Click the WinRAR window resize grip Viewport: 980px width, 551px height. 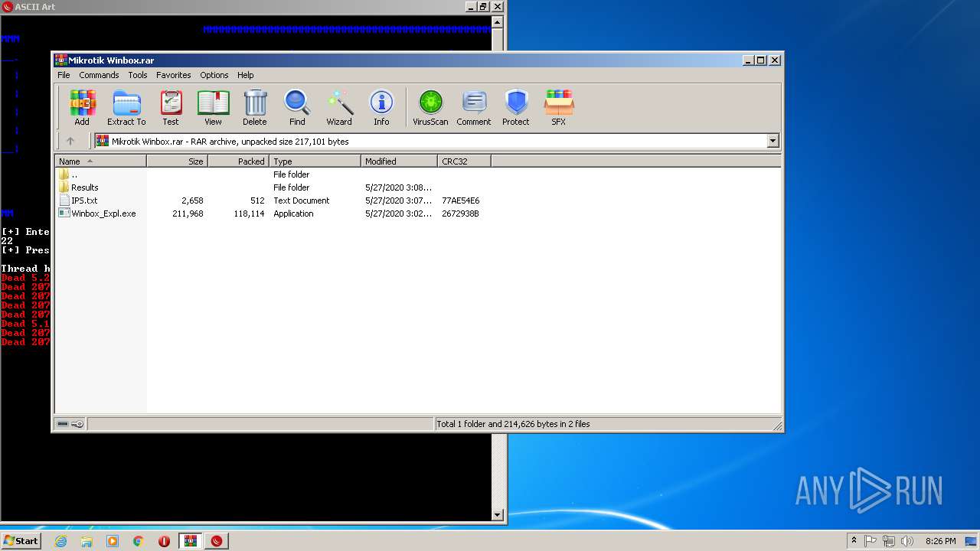click(777, 425)
